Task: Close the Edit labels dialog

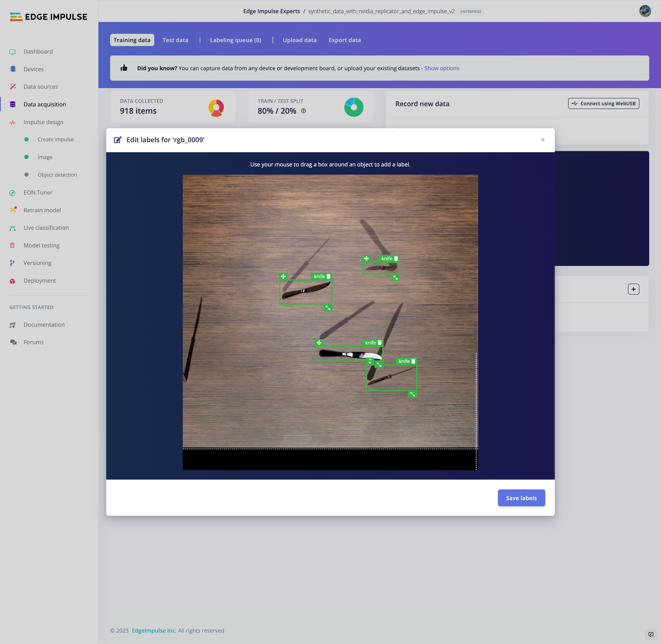Action: [x=543, y=140]
